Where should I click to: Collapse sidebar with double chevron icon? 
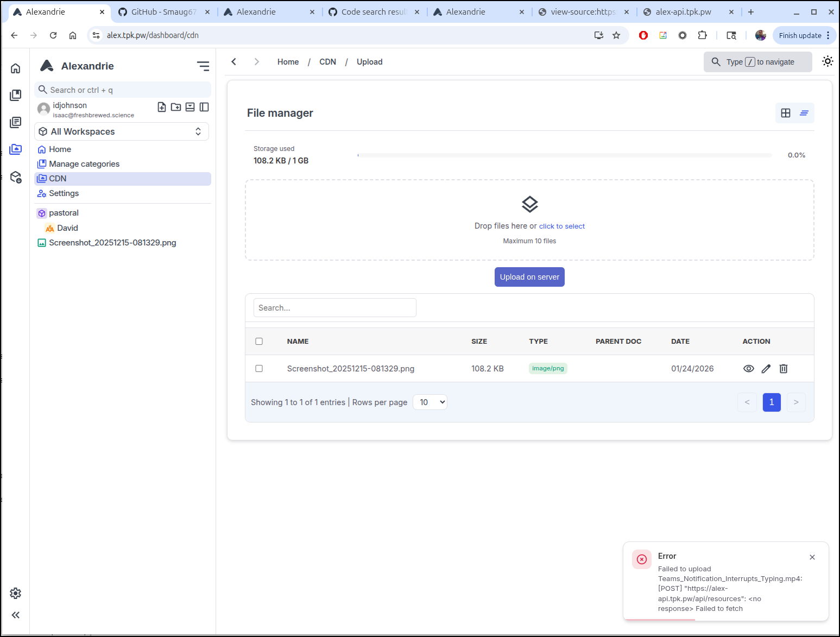tap(16, 615)
